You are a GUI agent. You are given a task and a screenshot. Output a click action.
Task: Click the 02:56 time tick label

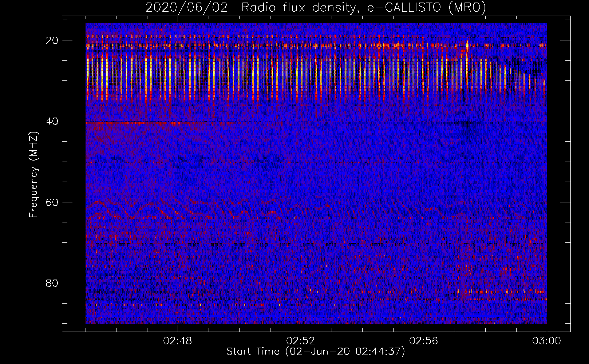pos(424,341)
